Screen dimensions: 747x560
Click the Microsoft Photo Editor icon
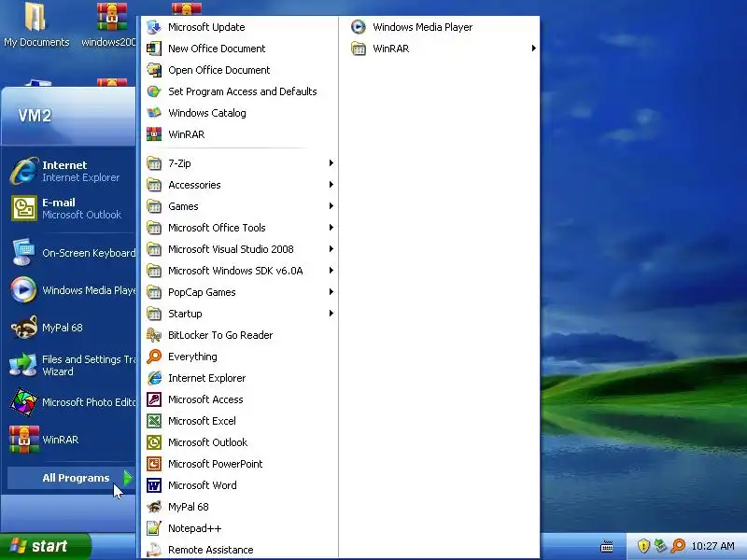(24, 402)
